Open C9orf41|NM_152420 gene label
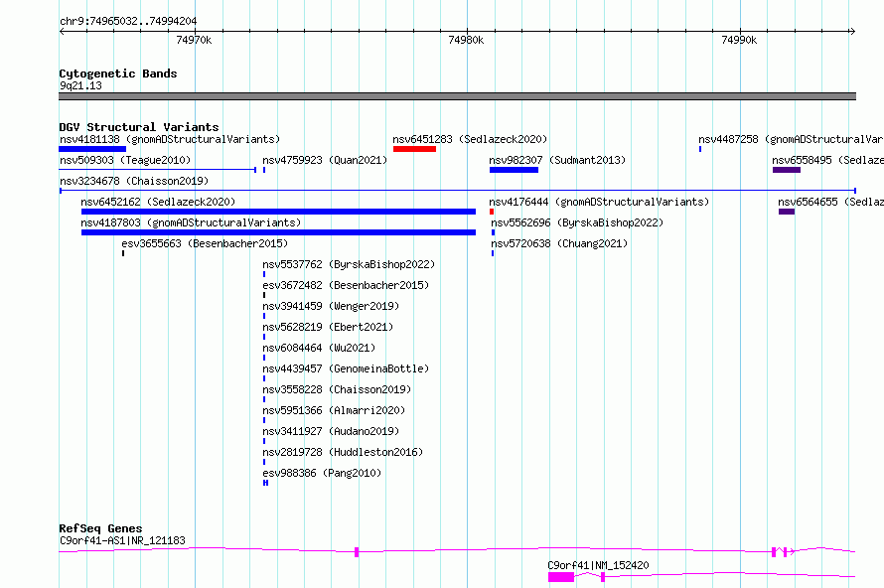Viewport: 884px width, 588px height. coord(598,565)
